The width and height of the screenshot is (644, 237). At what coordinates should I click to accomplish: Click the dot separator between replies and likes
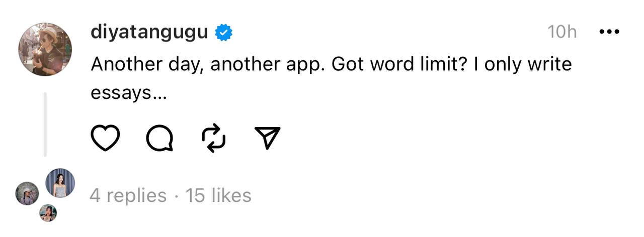tap(176, 196)
